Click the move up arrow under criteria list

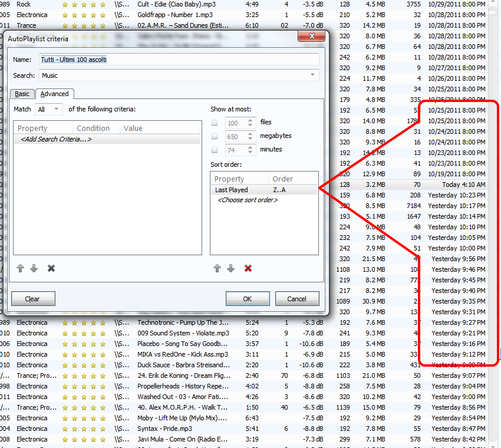coord(21,268)
